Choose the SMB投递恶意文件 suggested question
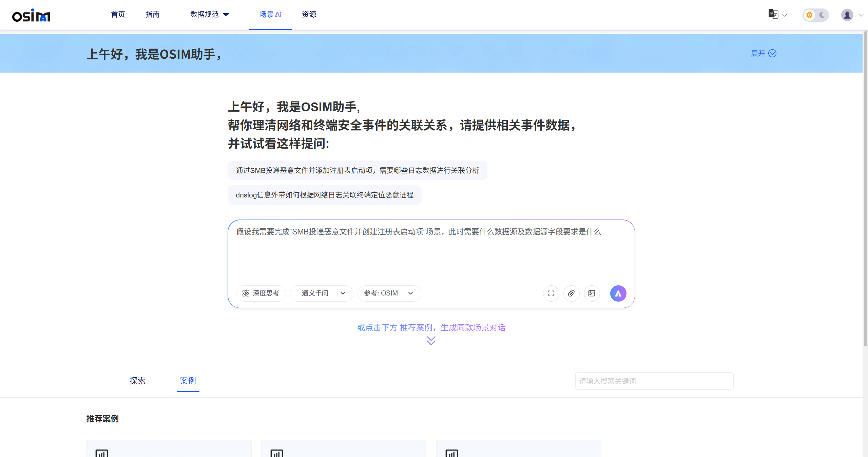868x457 pixels. point(357,170)
